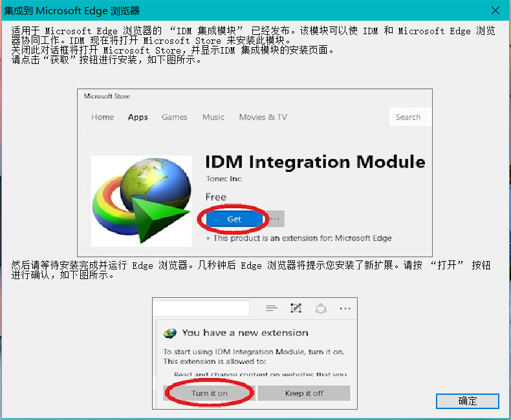Click the Edge hub lines icon
The image size is (511, 420).
coord(271,308)
